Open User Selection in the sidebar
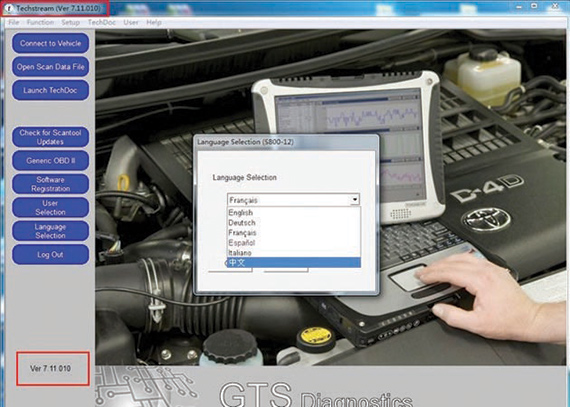 pos(51,207)
